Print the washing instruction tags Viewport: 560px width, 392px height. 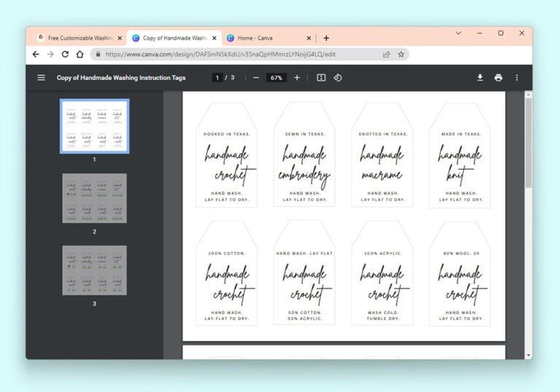[x=498, y=78]
